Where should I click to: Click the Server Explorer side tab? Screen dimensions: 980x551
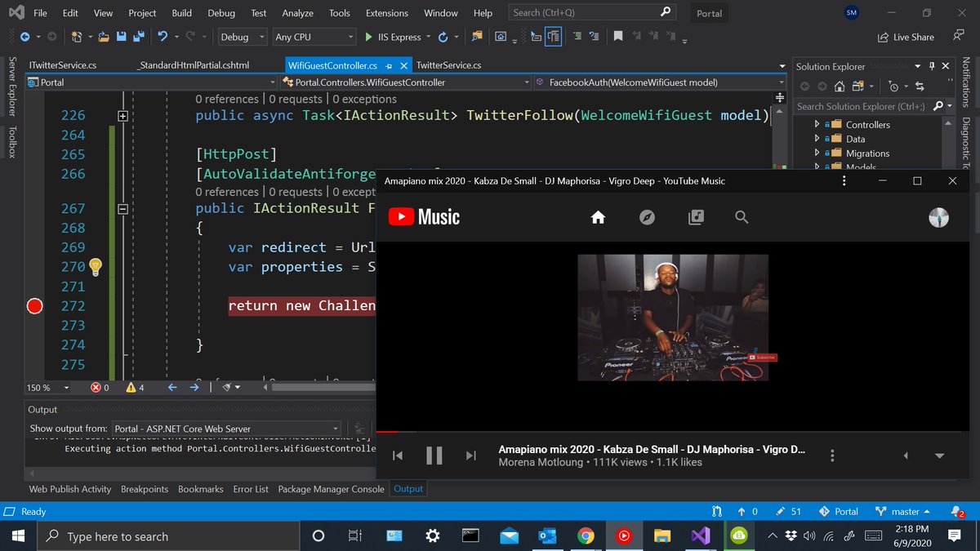11,86
